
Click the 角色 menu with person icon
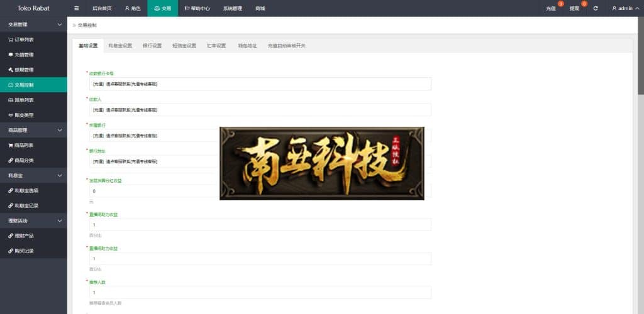tap(133, 8)
